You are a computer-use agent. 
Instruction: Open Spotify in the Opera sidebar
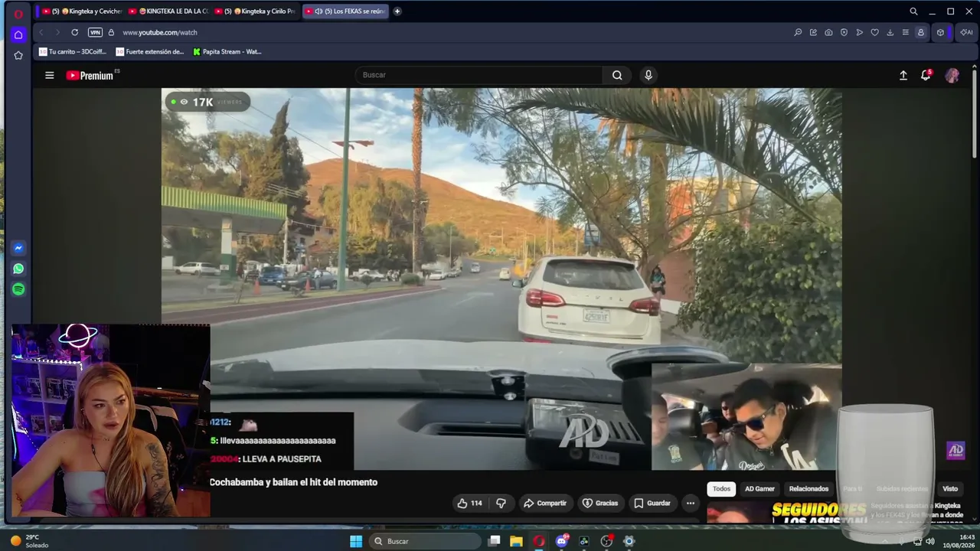18,289
